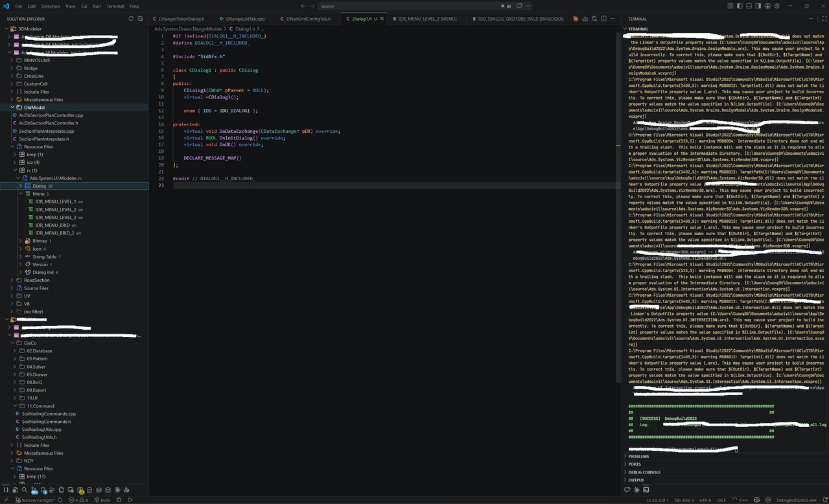
Task: Open the File menu
Action: tap(19, 6)
